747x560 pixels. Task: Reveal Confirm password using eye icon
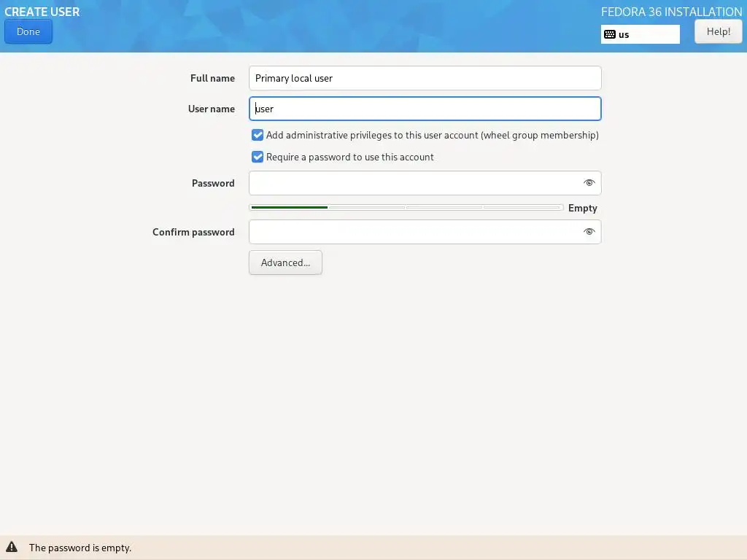click(589, 232)
